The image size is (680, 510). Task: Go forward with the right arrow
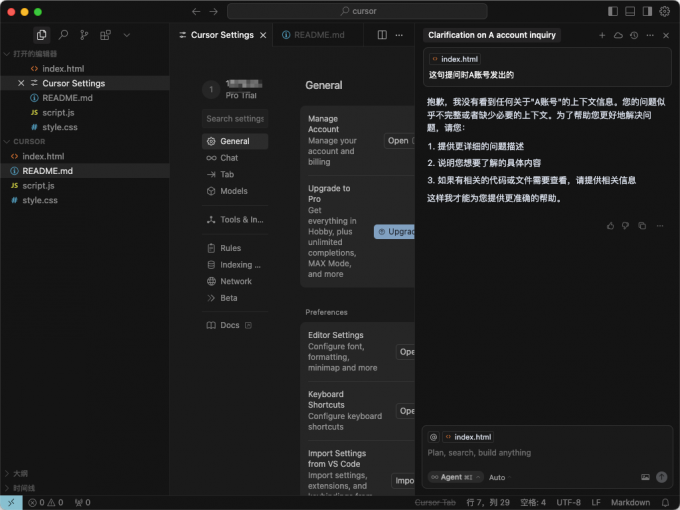pos(213,11)
